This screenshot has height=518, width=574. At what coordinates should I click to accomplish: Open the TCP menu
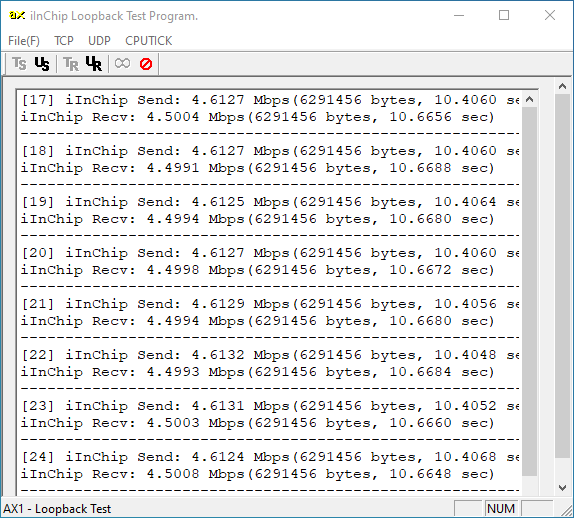64,41
